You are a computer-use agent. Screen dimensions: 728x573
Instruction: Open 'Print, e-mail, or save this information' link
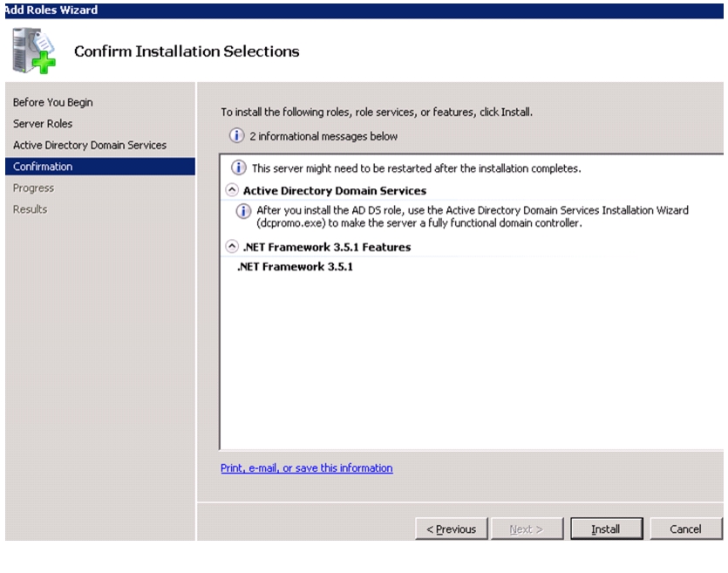[x=306, y=467]
